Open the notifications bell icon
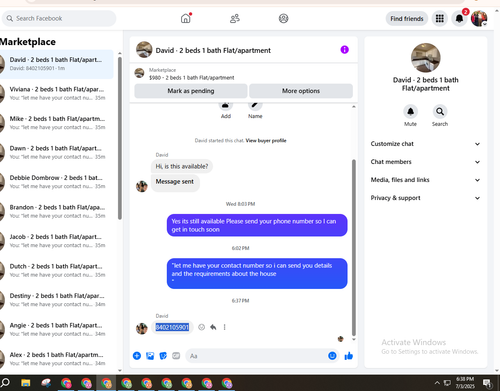This screenshot has width=500, height=391. pyautogui.click(x=459, y=18)
